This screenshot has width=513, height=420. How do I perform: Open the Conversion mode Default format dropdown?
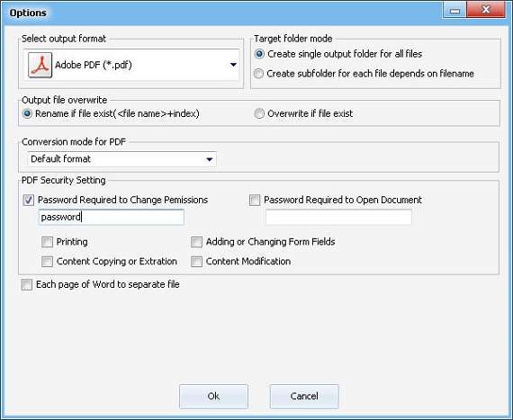click(x=121, y=159)
